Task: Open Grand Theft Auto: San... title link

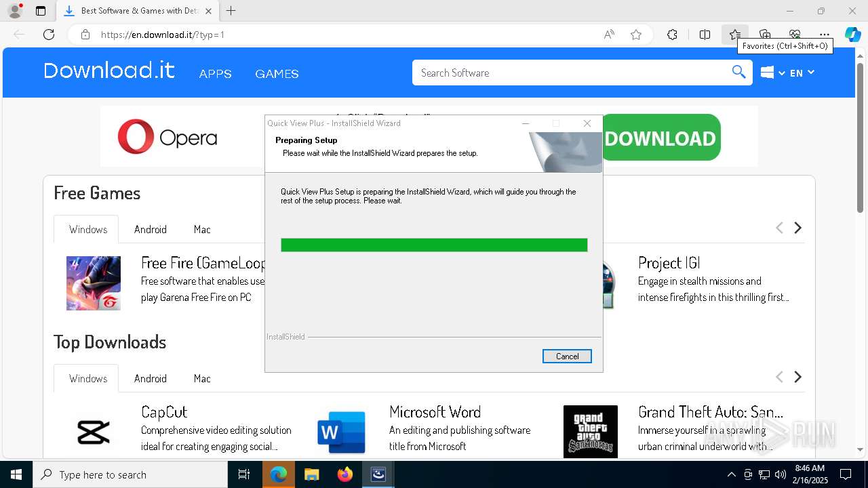Action: (710, 411)
